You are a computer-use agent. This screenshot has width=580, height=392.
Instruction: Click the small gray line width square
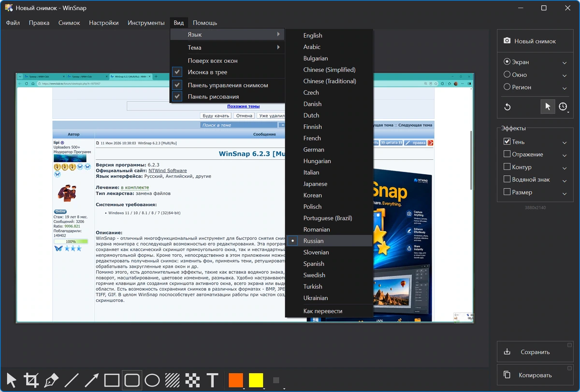click(276, 380)
